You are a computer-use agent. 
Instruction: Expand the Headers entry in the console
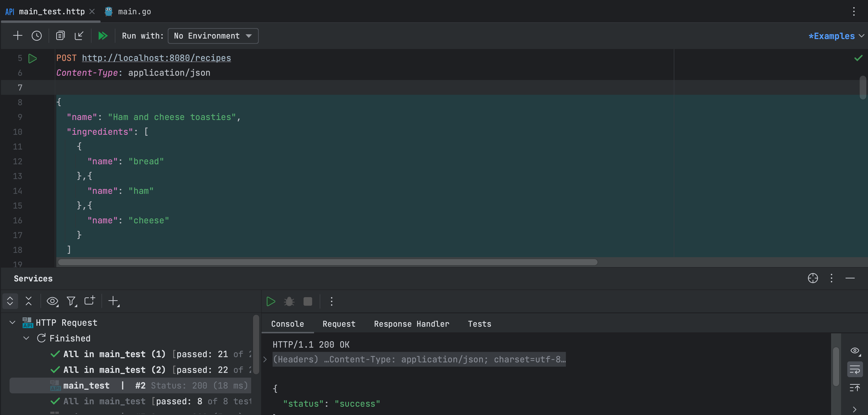point(265,360)
